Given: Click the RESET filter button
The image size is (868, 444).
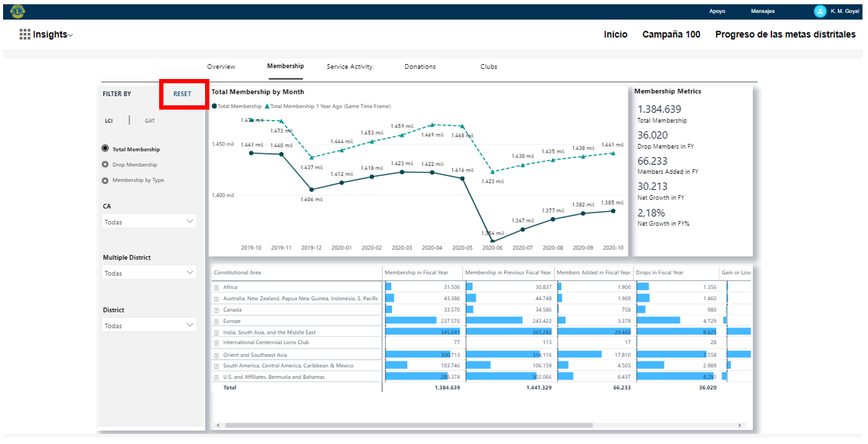Looking at the screenshot, I should click(182, 94).
